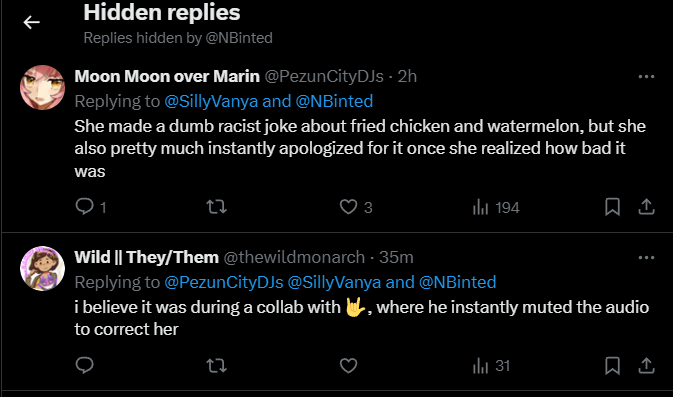
Task: Retweet the collab muted audio reply
Action: click(217, 366)
